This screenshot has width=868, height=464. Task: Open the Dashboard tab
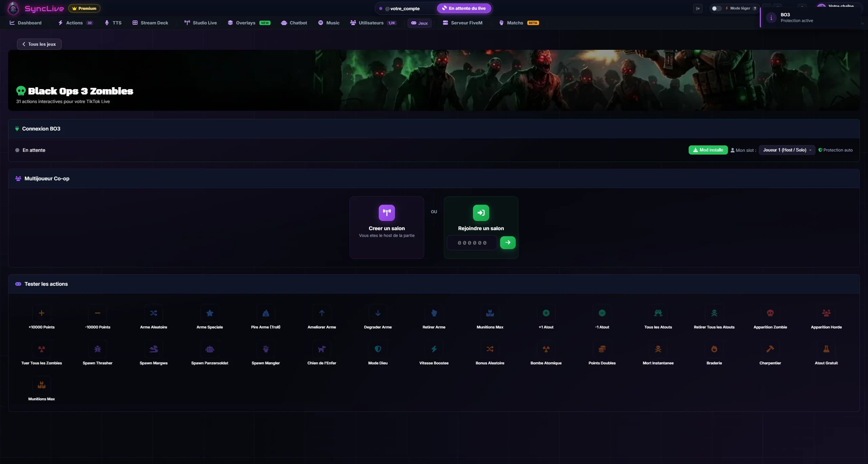[26, 23]
